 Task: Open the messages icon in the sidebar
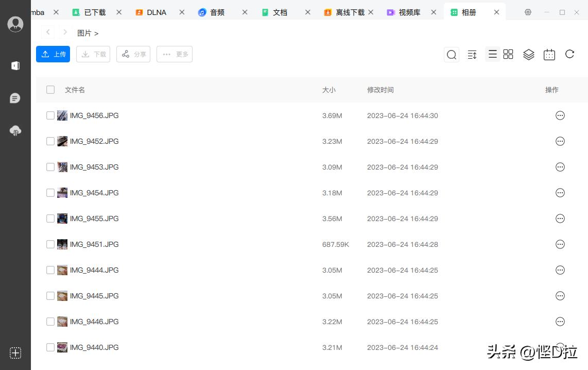pos(15,98)
